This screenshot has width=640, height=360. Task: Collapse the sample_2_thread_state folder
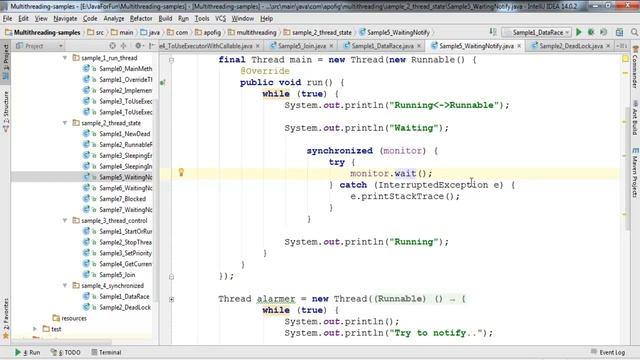tap(64, 123)
